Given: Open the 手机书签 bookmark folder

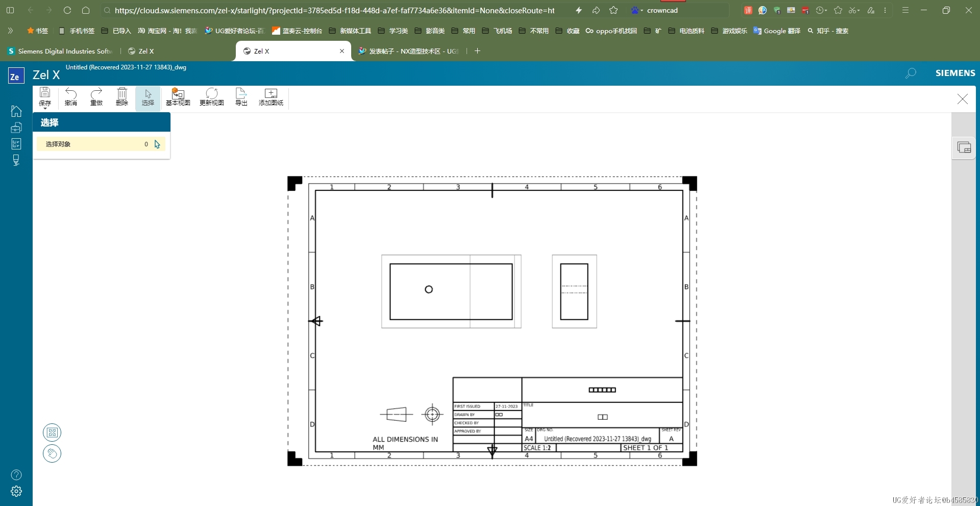Looking at the screenshot, I should click(x=77, y=31).
